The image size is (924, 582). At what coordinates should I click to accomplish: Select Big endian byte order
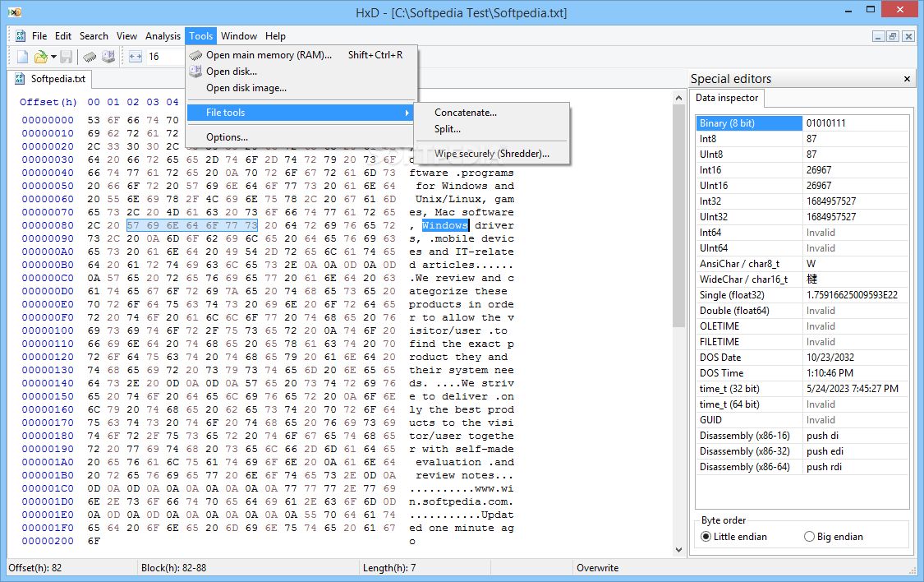click(x=834, y=537)
